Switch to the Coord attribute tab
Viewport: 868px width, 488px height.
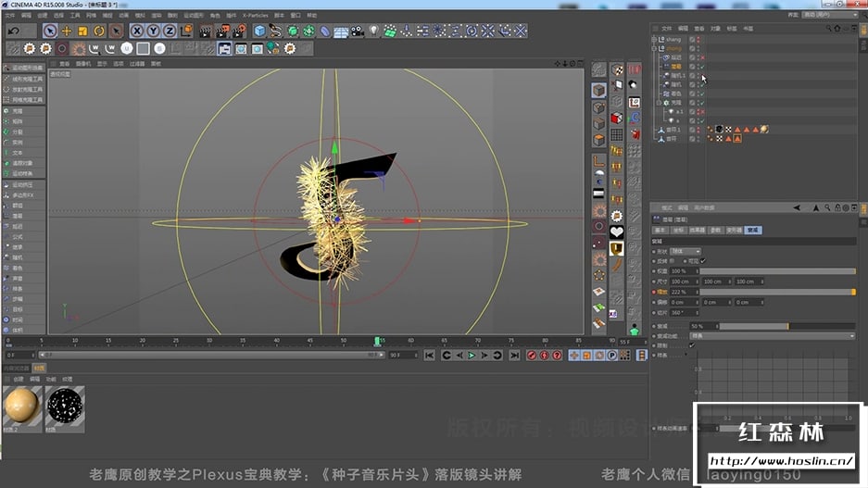click(x=677, y=231)
